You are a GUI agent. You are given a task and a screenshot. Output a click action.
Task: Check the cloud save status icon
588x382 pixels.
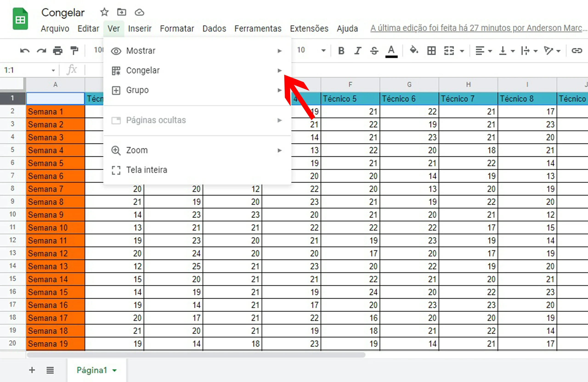click(139, 12)
